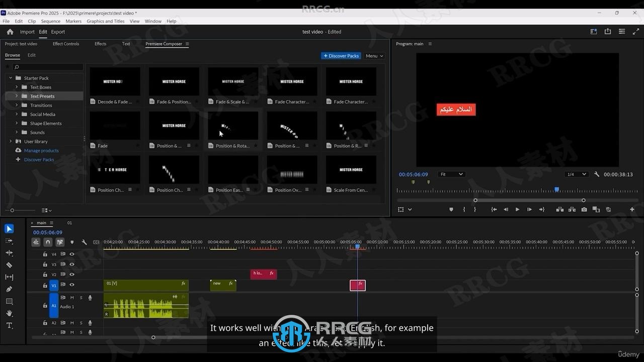644x362 pixels.
Task: Adjust thumbnail size slider in Composer
Action: tap(12, 210)
